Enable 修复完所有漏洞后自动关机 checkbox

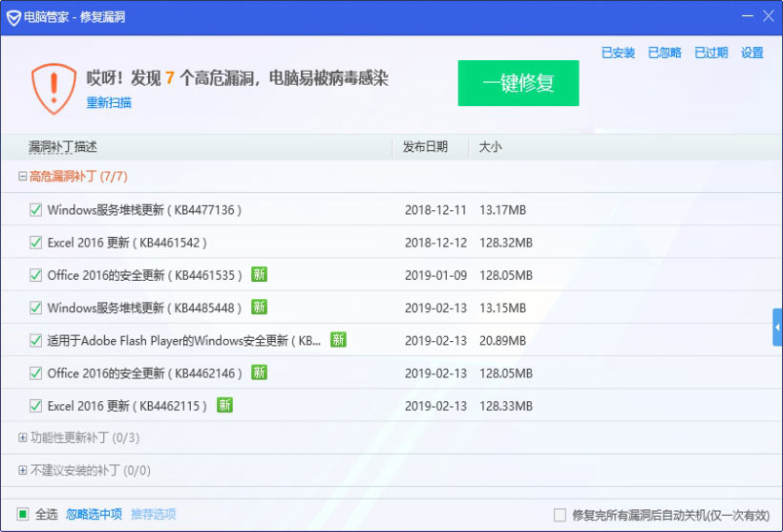(560, 515)
